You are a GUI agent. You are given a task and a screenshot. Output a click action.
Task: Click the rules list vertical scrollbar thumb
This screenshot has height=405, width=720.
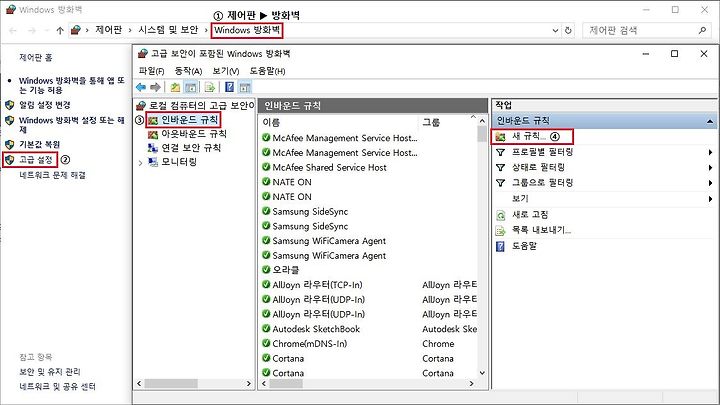pos(482,134)
